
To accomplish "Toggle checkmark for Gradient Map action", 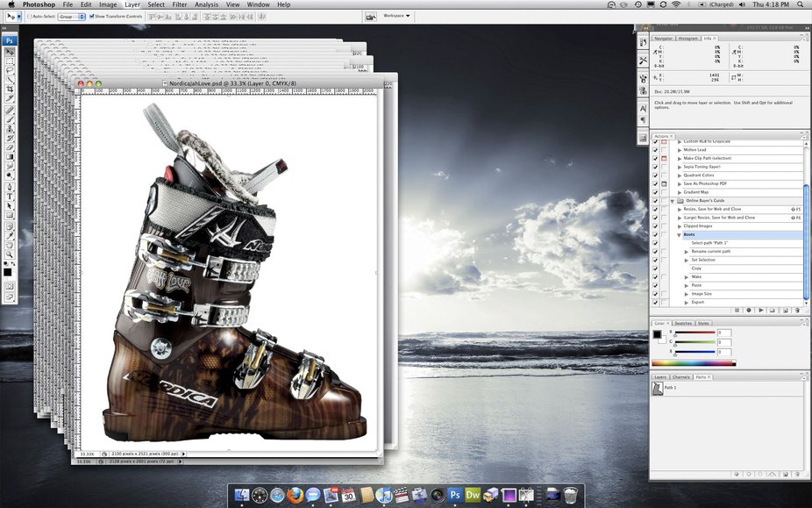I will pyautogui.click(x=655, y=192).
